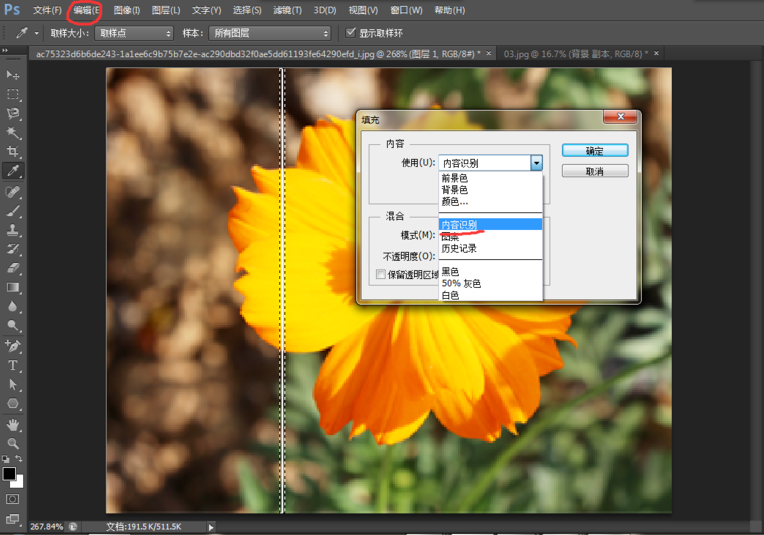Screen dimensions: 764x535
Task: Select the Eyedropper tool in toolbox
Action: pyautogui.click(x=13, y=171)
